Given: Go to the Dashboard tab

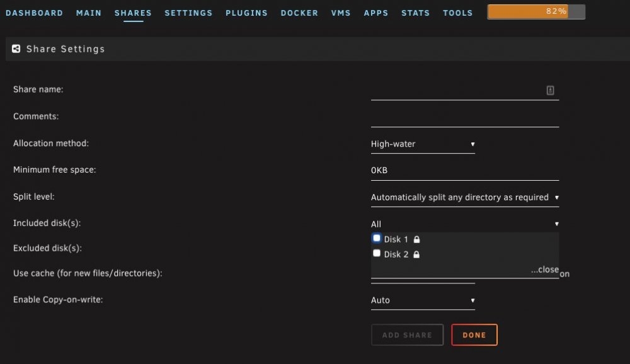Looking at the screenshot, I should point(35,13).
